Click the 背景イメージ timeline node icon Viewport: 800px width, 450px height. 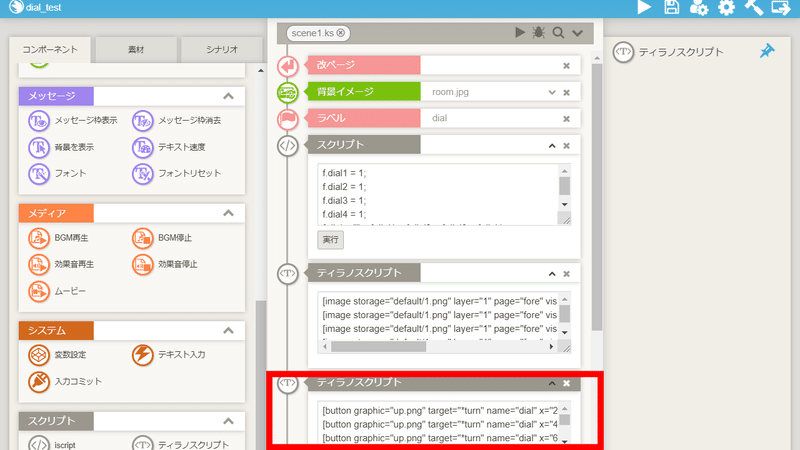(288, 92)
